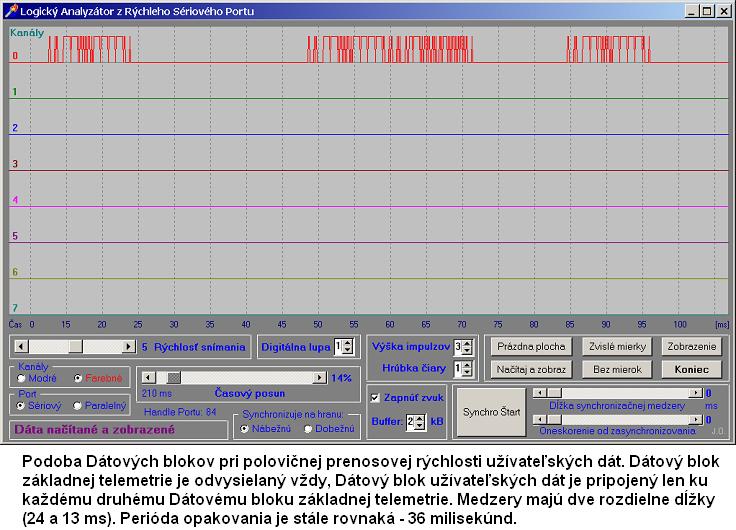Click channel 3 label
Viewport: 736px width, 530px height.
(15, 164)
